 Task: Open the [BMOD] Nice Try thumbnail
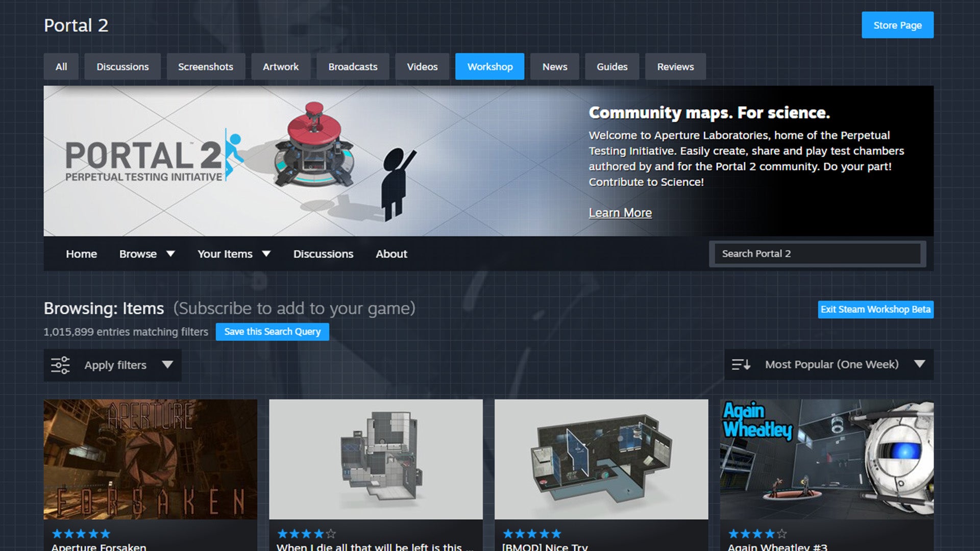click(x=601, y=459)
